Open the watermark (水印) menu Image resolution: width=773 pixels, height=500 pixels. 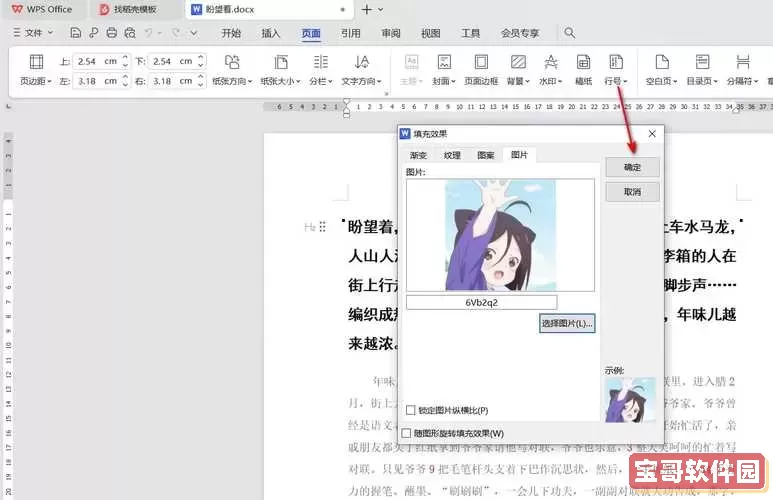[551, 70]
